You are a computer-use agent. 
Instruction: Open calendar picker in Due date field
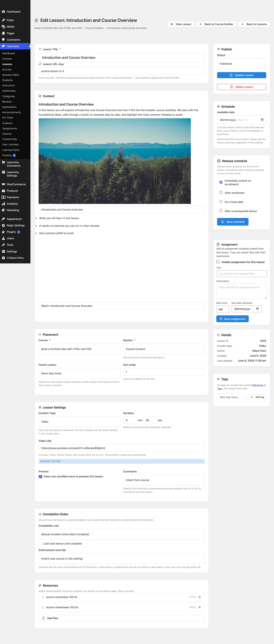tap(258, 309)
